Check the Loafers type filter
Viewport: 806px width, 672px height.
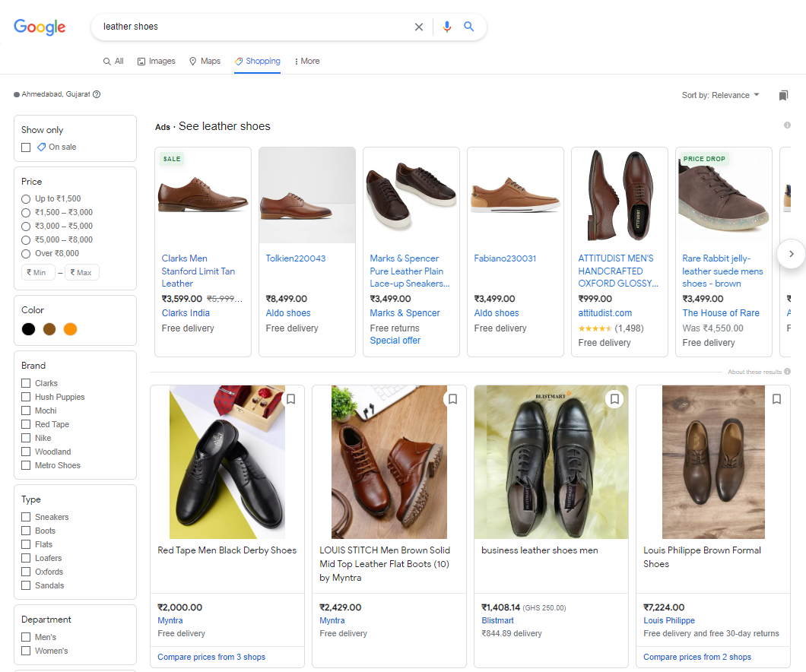[x=26, y=558]
